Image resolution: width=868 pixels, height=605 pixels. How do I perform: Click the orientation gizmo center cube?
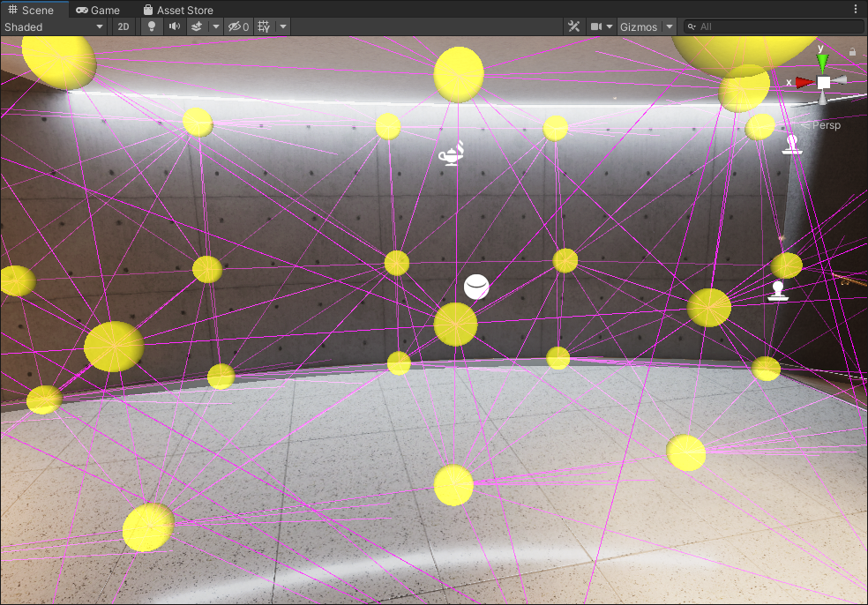[824, 83]
